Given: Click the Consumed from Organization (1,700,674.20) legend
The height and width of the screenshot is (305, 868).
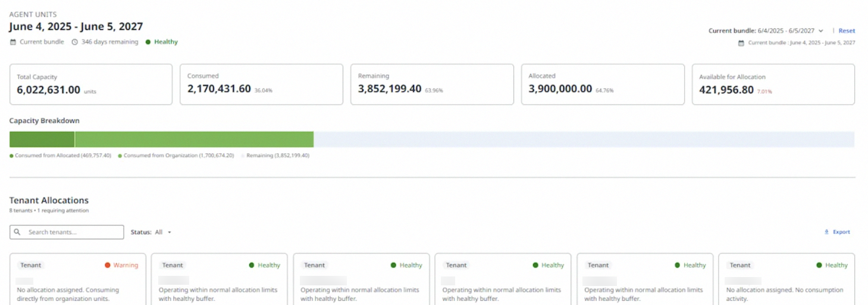Looking at the screenshot, I should pos(176,156).
